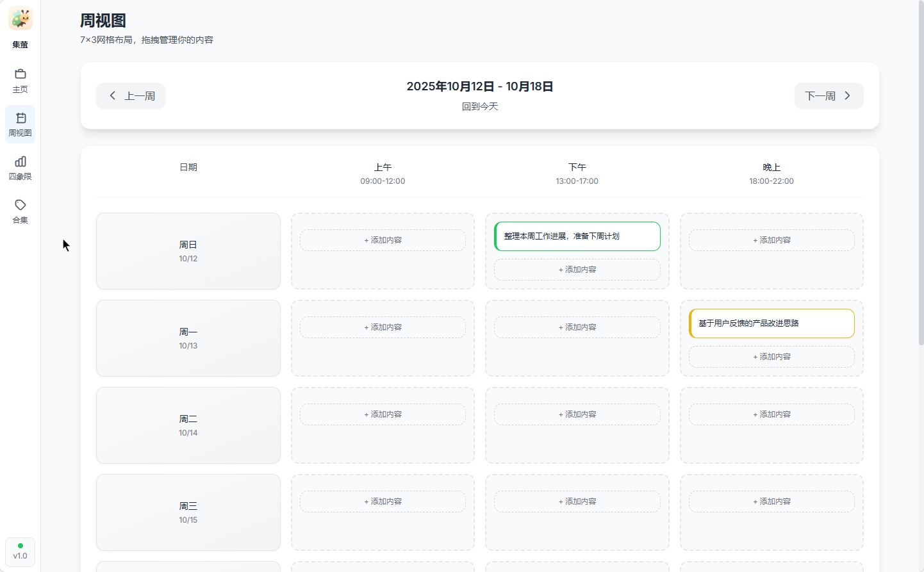Open the 基于用户反馈的产品改进思路 card
924x572 pixels.
(771, 323)
